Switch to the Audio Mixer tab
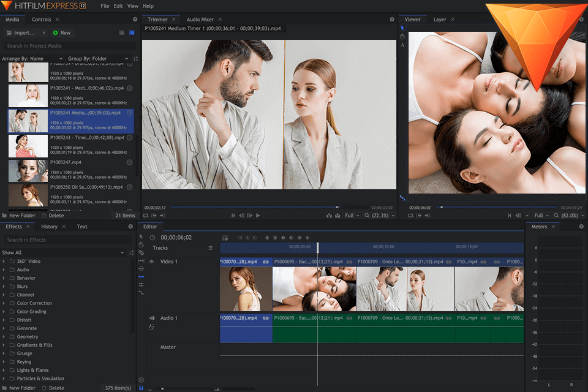This screenshot has width=588, height=392. coord(200,20)
